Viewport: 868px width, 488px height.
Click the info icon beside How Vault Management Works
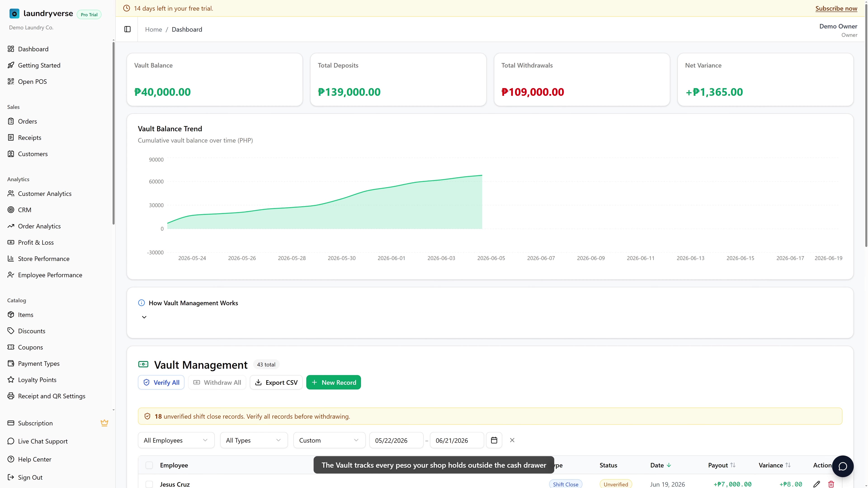pyautogui.click(x=142, y=303)
